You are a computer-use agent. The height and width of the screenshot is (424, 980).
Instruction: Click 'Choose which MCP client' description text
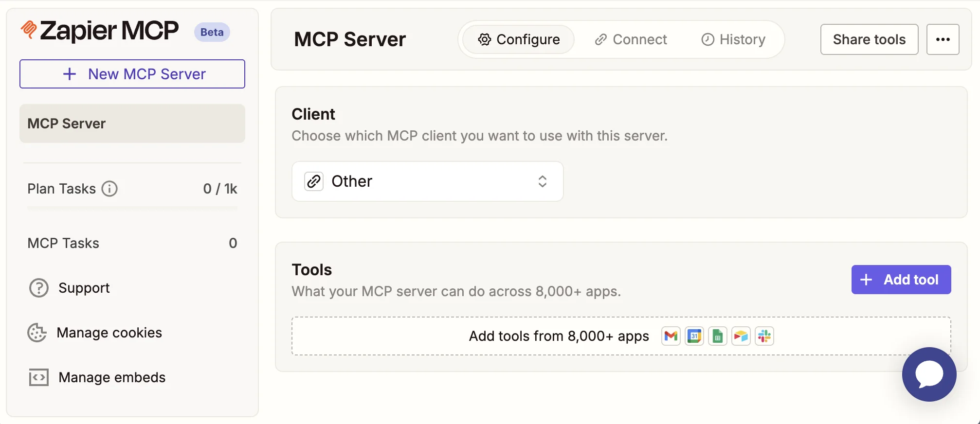coord(480,136)
